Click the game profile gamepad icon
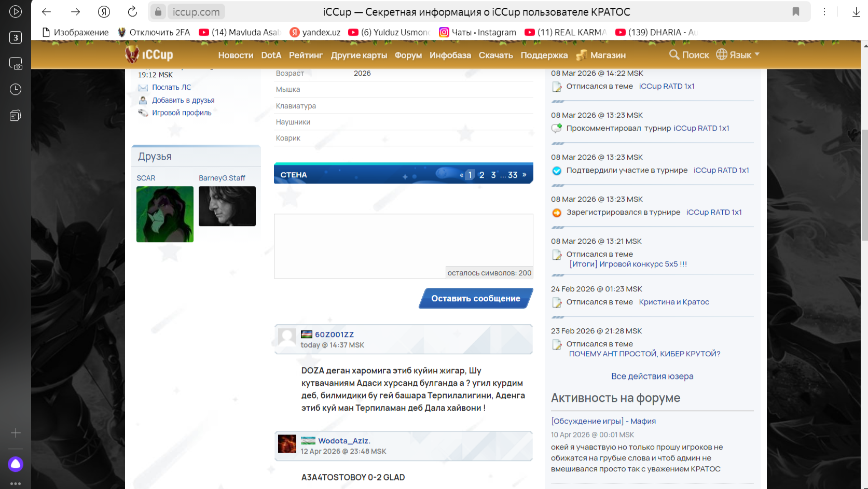The width and height of the screenshot is (868, 489). [143, 113]
